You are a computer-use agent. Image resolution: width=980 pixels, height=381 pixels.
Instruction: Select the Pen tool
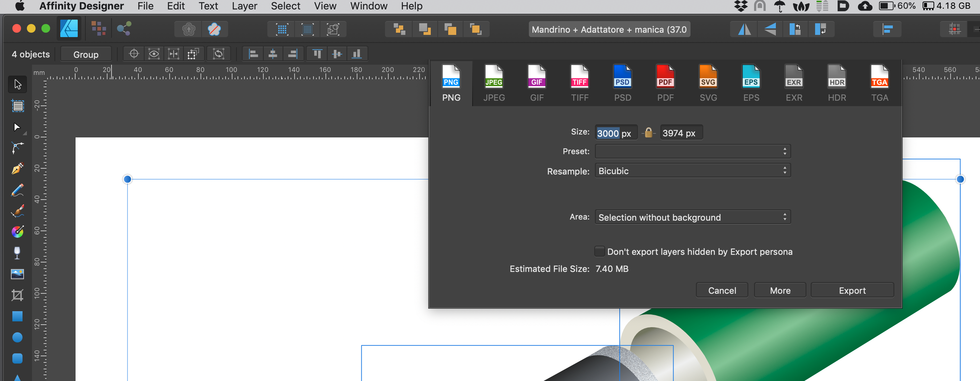pyautogui.click(x=17, y=169)
